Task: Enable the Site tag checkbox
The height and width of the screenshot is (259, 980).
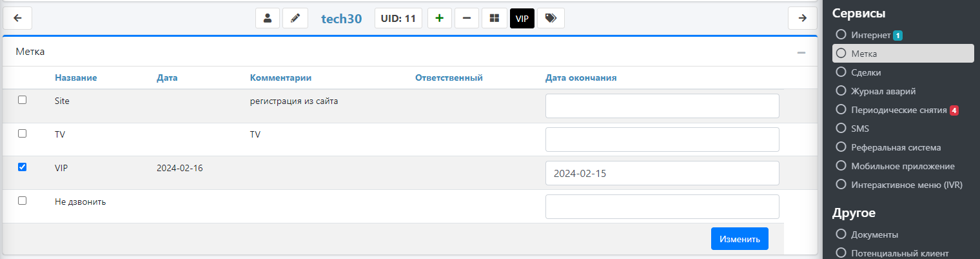Action: pos(23,100)
